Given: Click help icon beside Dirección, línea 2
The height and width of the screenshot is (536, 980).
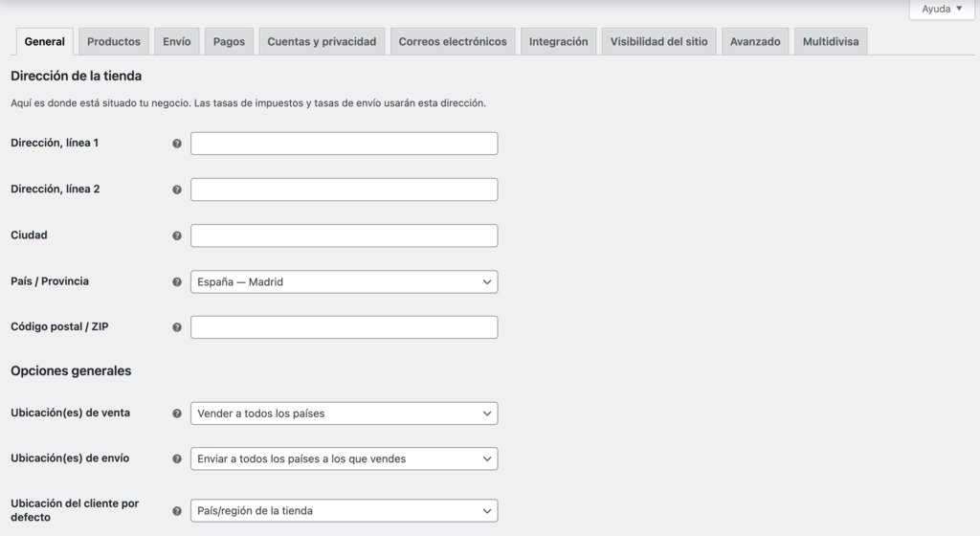Looking at the screenshot, I should pos(177,190).
